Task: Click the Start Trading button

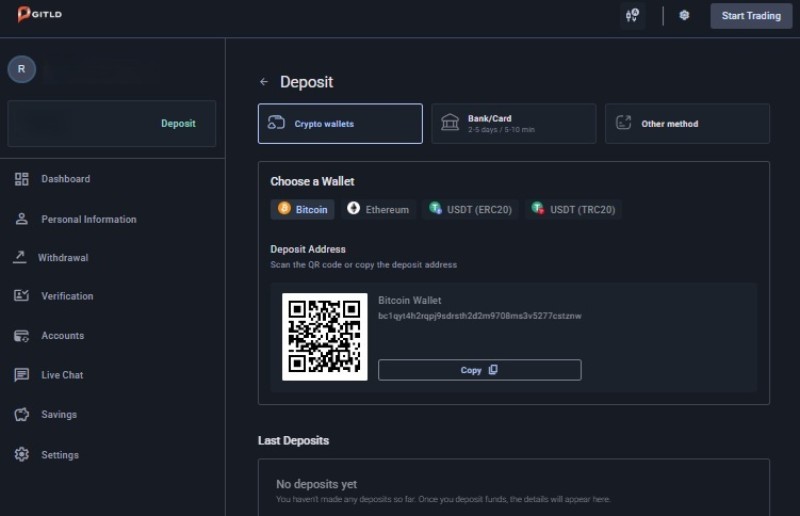Action: pos(750,15)
